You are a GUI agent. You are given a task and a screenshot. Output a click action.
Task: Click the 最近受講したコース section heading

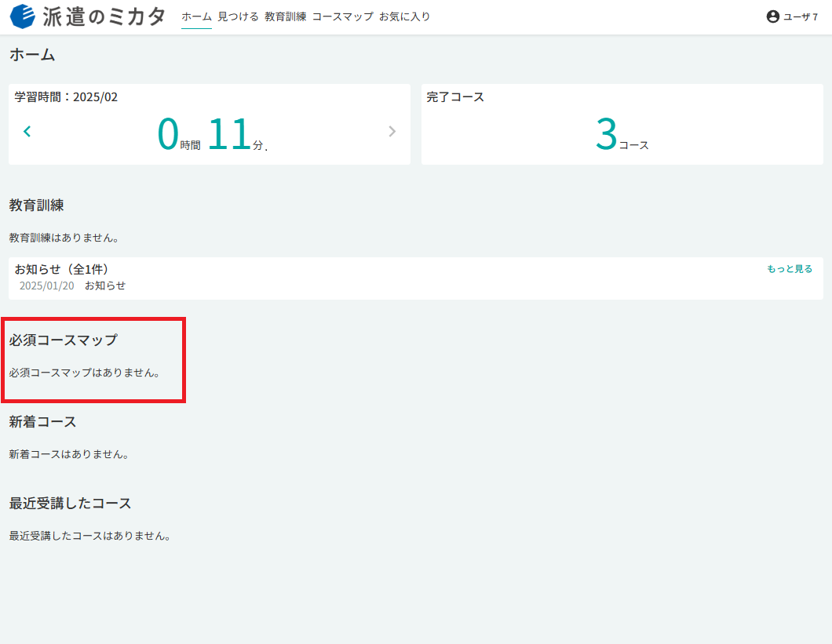coord(70,504)
